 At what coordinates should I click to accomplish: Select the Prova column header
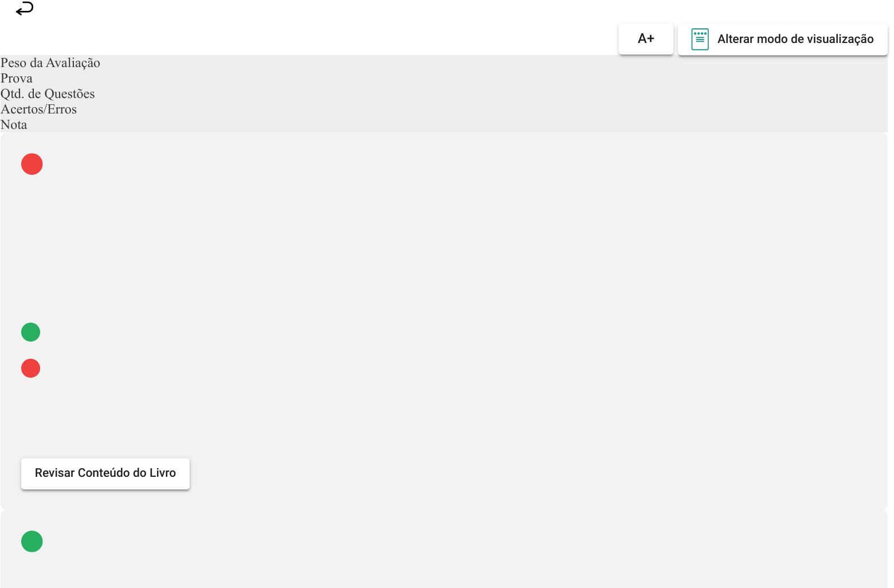coord(17,79)
